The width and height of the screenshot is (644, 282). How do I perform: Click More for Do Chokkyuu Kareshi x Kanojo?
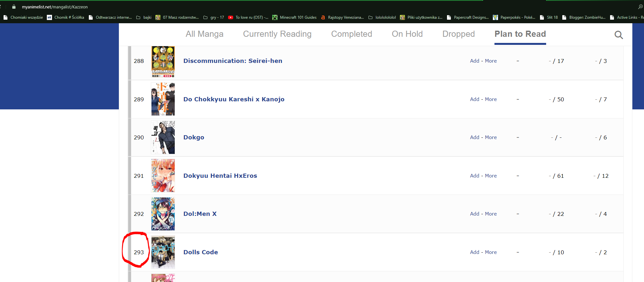click(491, 99)
